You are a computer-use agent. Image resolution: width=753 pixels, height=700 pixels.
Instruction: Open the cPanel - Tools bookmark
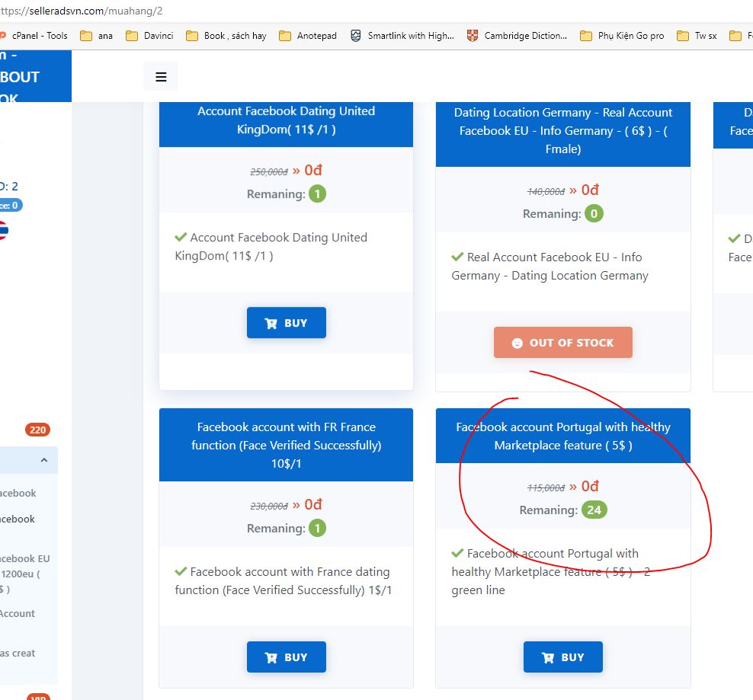[x=34, y=36]
